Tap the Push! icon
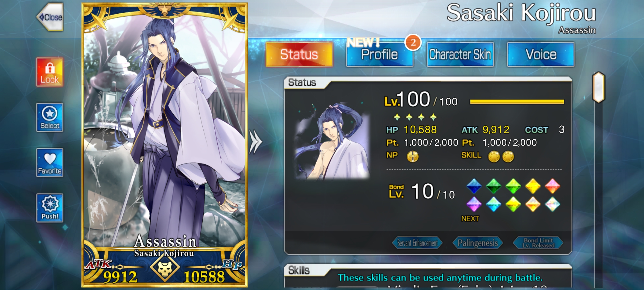The height and width of the screenshot is (290, 644). [x=50, y=208]
